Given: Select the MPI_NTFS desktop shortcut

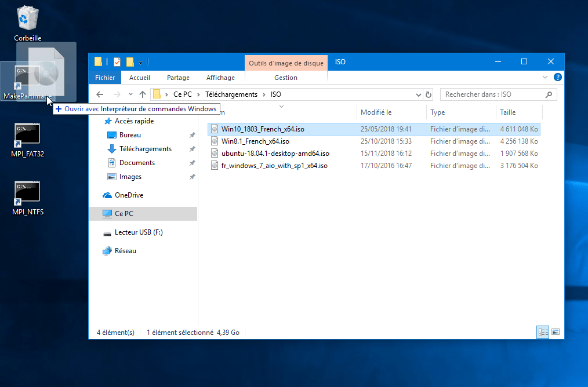Looking at the screenshot, I should coord(27,198).
